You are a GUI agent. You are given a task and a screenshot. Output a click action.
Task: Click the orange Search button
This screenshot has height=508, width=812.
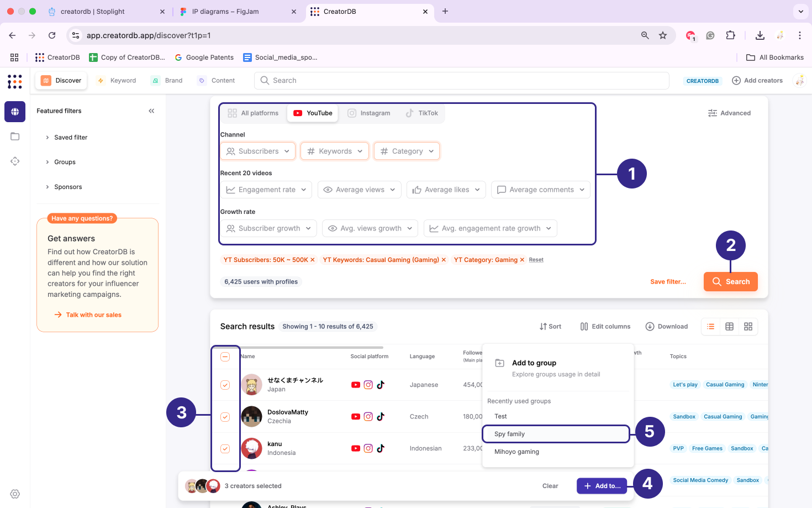(x=730, y=282)
